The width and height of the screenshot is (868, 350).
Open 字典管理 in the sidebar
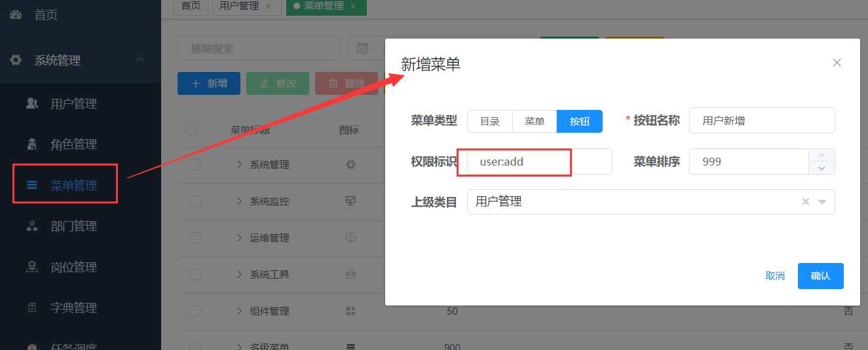click(x=73, y=307)
